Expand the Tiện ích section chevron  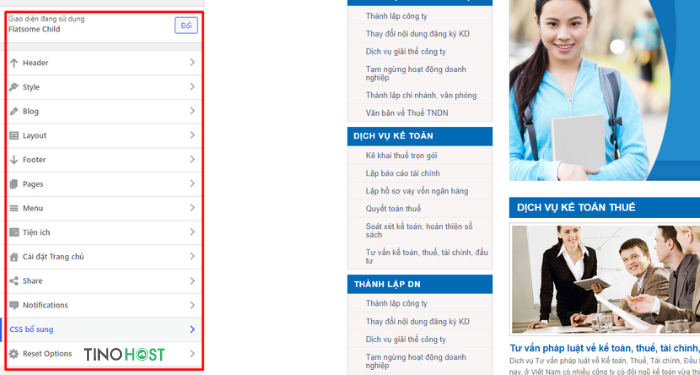[x=192, y=232]
